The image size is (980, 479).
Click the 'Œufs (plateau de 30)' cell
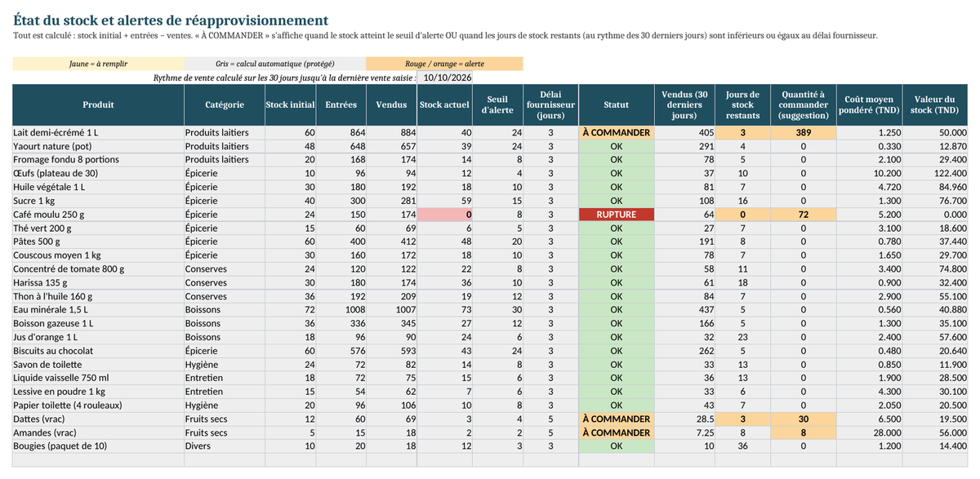point(98,173)
